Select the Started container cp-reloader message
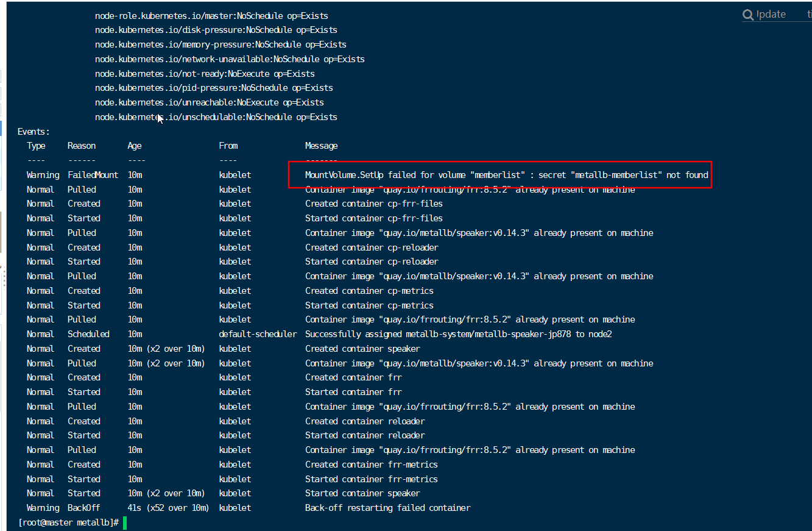 click(372, 262)
